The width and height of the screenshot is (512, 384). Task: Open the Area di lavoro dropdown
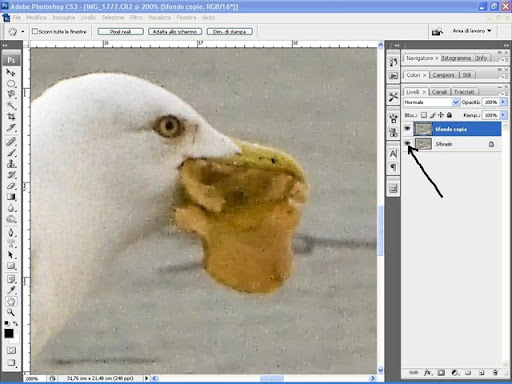coord(472,31)
